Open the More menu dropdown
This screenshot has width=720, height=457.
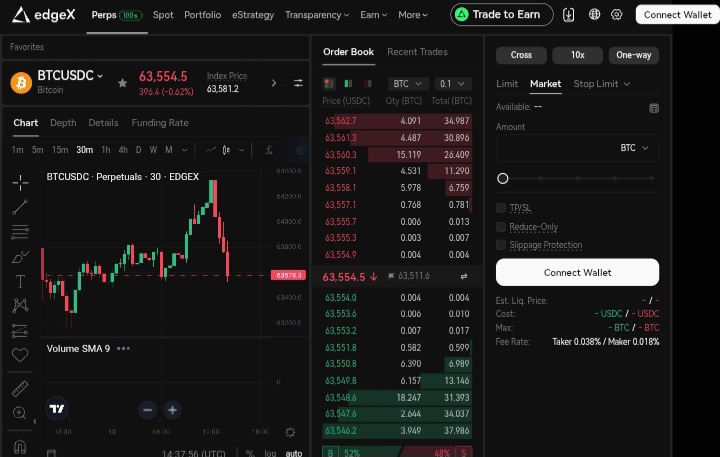[413, 15]
